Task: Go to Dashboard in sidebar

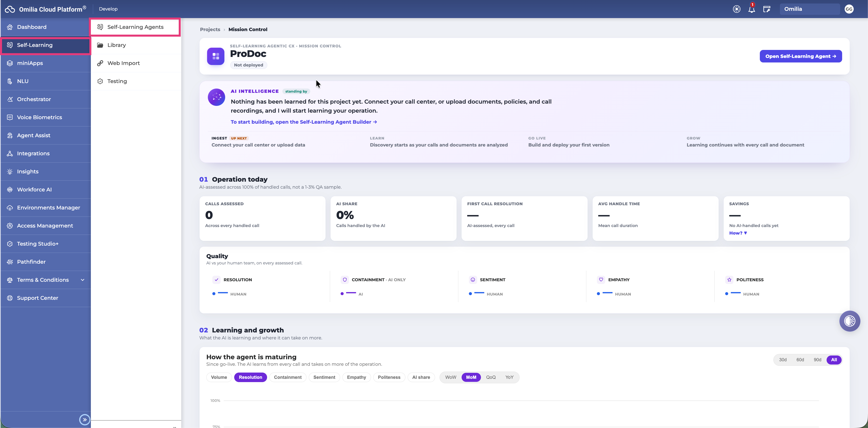Action: [x=46, y=27]
